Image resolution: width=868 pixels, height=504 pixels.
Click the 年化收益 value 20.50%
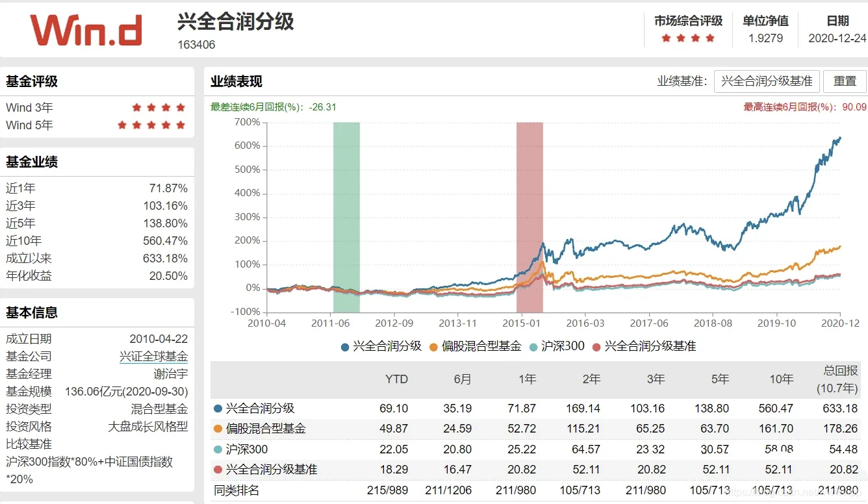(168, 276)
